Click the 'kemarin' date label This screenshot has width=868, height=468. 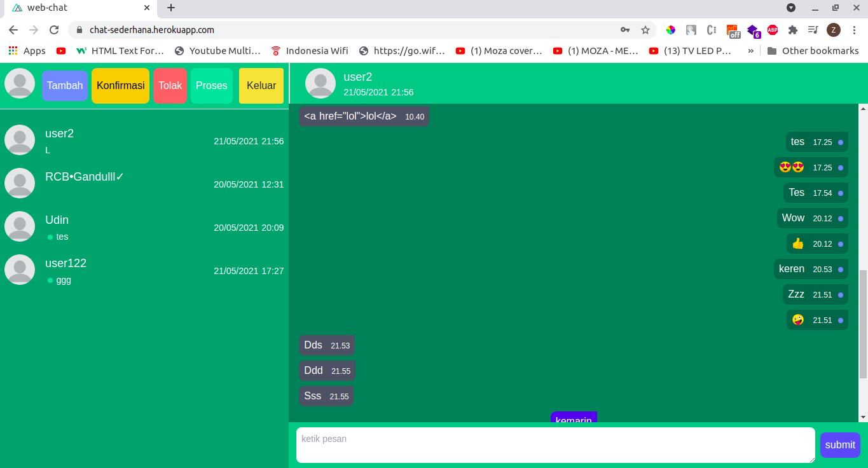coord(574,417)
